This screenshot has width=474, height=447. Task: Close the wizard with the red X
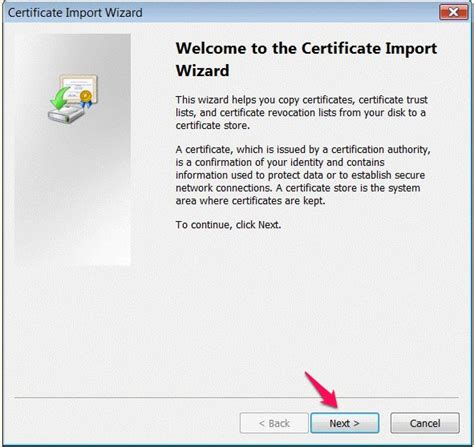point(453,12)
